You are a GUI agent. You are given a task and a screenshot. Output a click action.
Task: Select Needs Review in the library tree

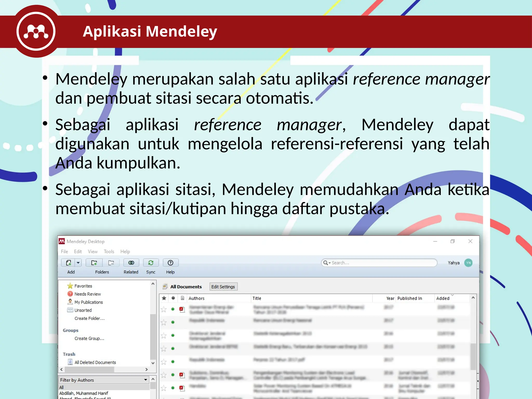[88, 294]
